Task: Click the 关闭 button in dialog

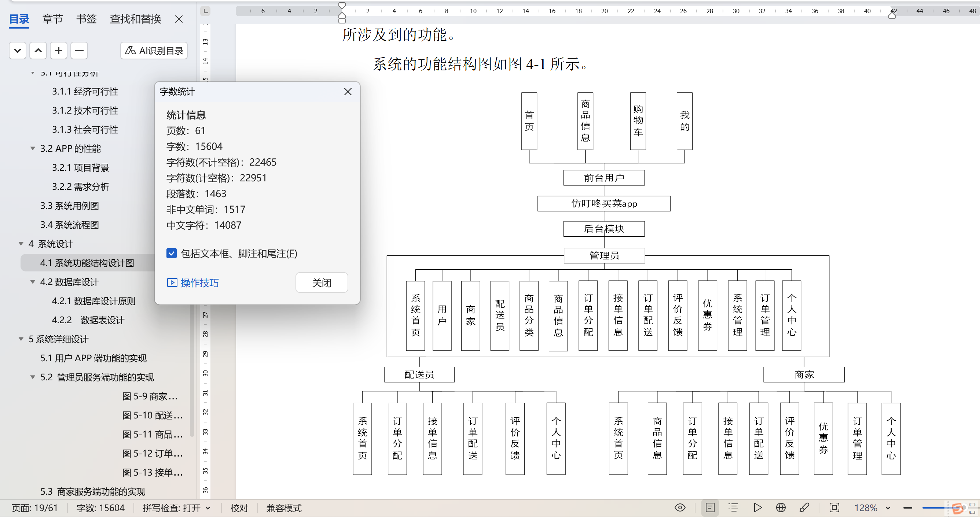Action: coord(322,282)
